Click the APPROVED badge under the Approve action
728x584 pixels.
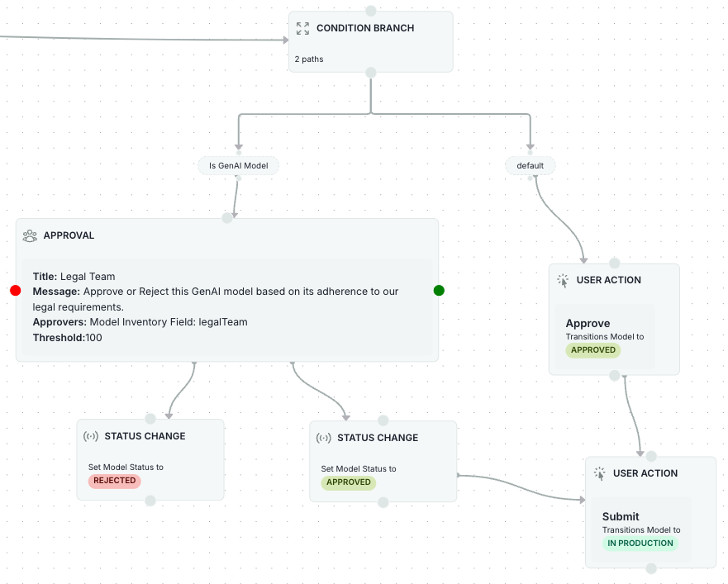pyautogui.click(x=593, y=350)
